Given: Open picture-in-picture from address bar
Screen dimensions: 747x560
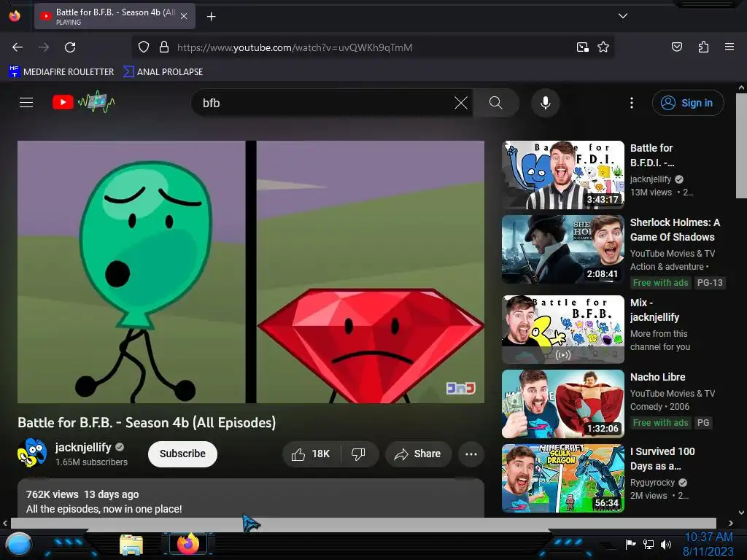Looking at the screenshot, I should [583, 47].
